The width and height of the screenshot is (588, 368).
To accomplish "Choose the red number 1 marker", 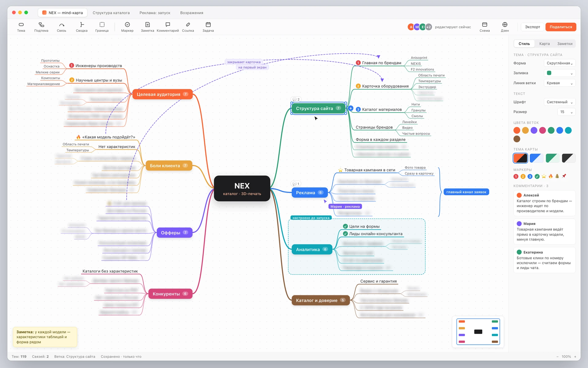I will pyautogui.click(x=516, y=176).
